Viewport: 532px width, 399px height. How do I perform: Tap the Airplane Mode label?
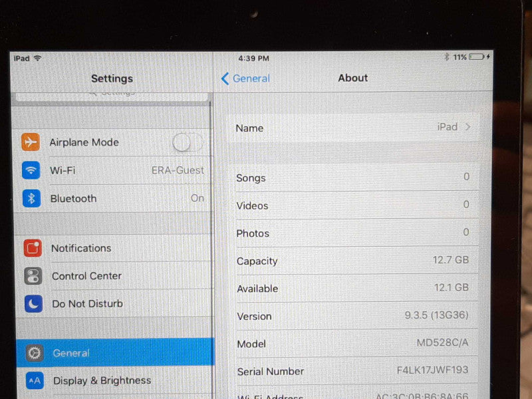84,142
